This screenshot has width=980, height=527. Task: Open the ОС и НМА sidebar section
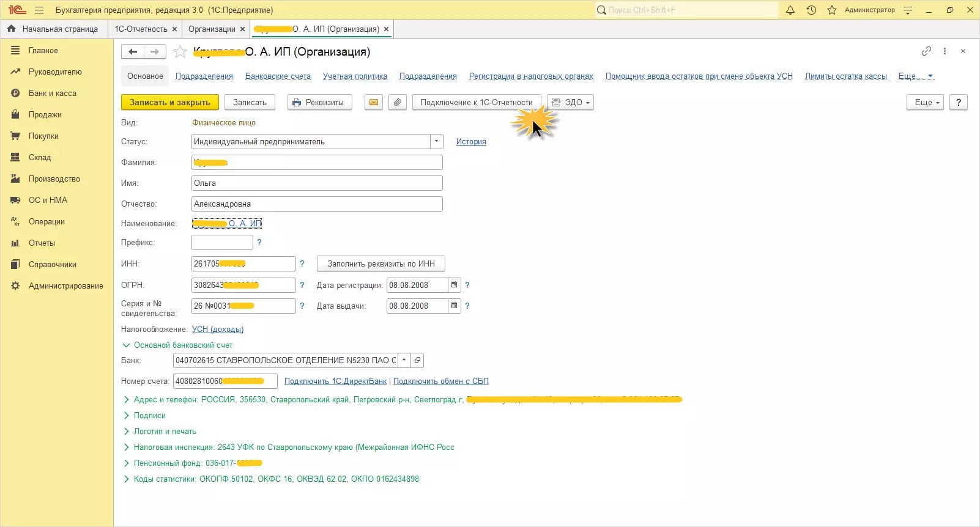[x=48, y=201]
